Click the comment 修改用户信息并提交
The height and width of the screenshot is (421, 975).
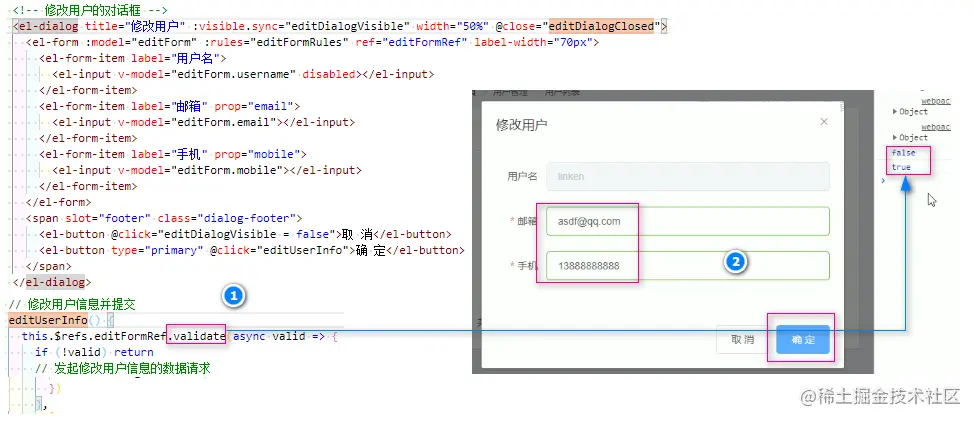(x=72, y=305)
